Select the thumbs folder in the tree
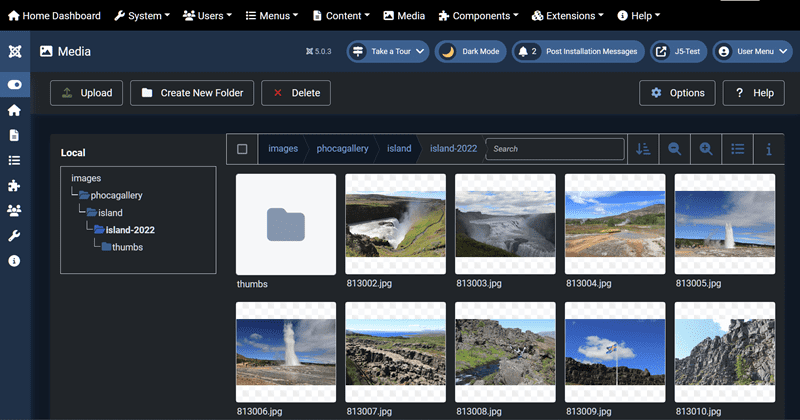The image size is (800, 420). pos(126,247)
